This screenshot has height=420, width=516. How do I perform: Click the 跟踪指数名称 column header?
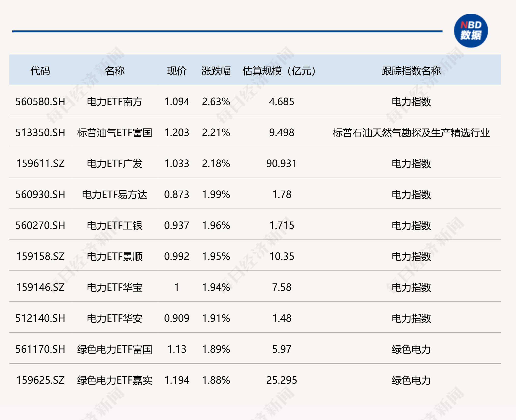click(x=411, y=71)
